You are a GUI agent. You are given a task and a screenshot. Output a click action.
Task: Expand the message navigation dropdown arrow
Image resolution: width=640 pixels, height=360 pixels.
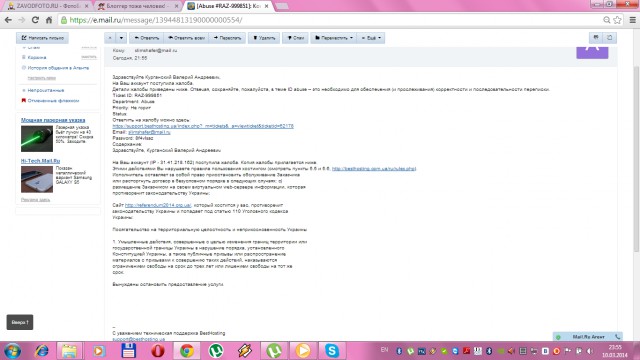(x=121, y=38)
